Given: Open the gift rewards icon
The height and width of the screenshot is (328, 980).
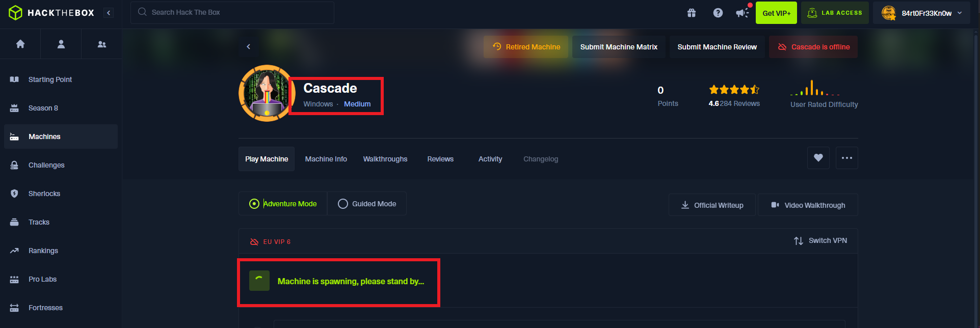Looking at the screenshot, I should tap(692, 13).
